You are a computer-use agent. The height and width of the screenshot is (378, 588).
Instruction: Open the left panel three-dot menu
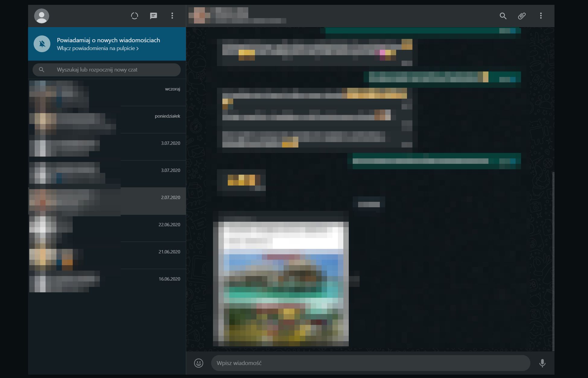coord(172,16)
